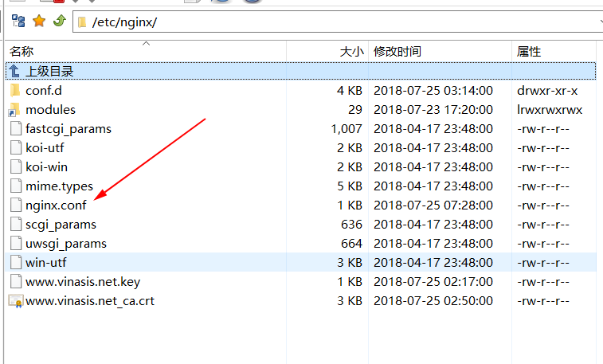This screenshot has height=364, width=603.
Task: Click date 2018-07-25 02:17:00 of the key file
Action: coord(433,282)
